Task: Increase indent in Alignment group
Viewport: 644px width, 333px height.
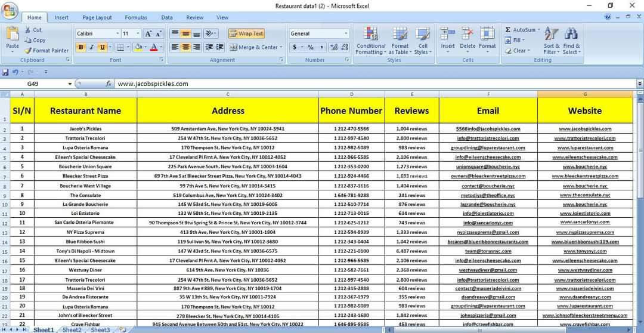Action: [219, 47]
